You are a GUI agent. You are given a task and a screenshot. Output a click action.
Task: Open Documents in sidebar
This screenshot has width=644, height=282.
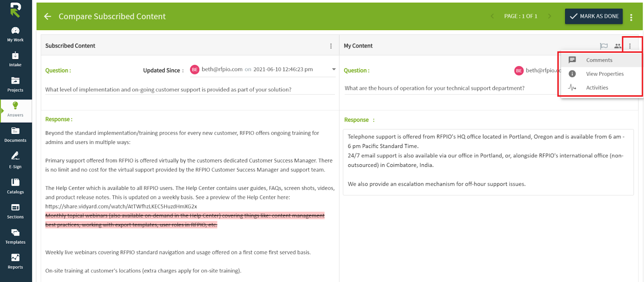coord(15,135)
